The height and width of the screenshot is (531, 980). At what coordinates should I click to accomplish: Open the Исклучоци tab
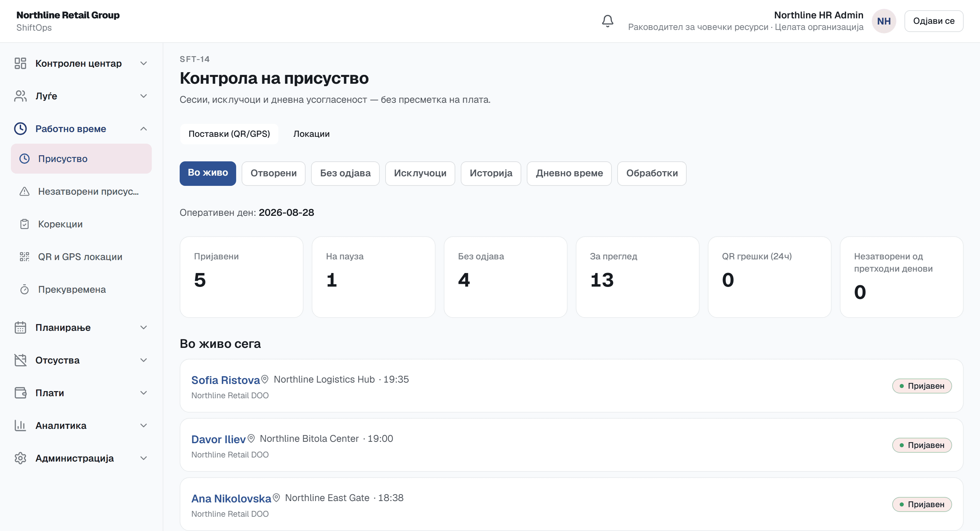420,173
